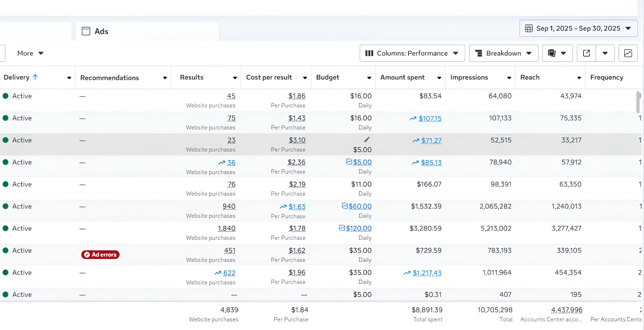Expand the Breakdown dropdown
This screenshot has height=330, width=644.
503,53
